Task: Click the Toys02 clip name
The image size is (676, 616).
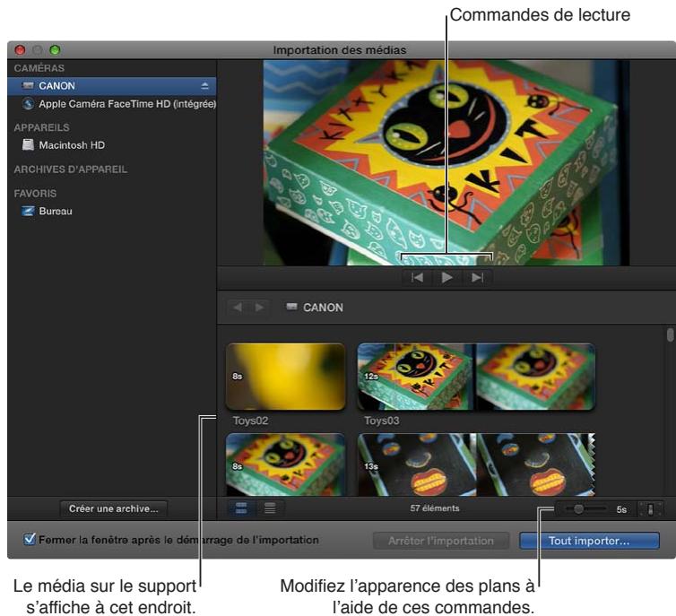Action: click(x=250, y=421)
